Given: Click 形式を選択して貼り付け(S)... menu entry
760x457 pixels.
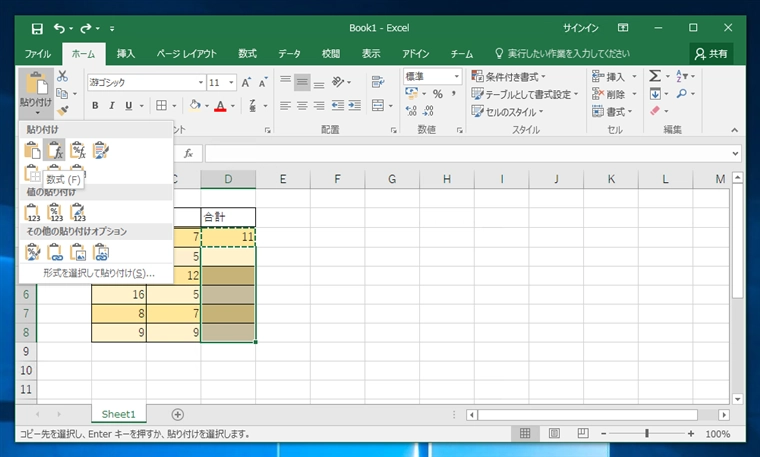Looking at the screenshot, I should [x=99, y=273].
